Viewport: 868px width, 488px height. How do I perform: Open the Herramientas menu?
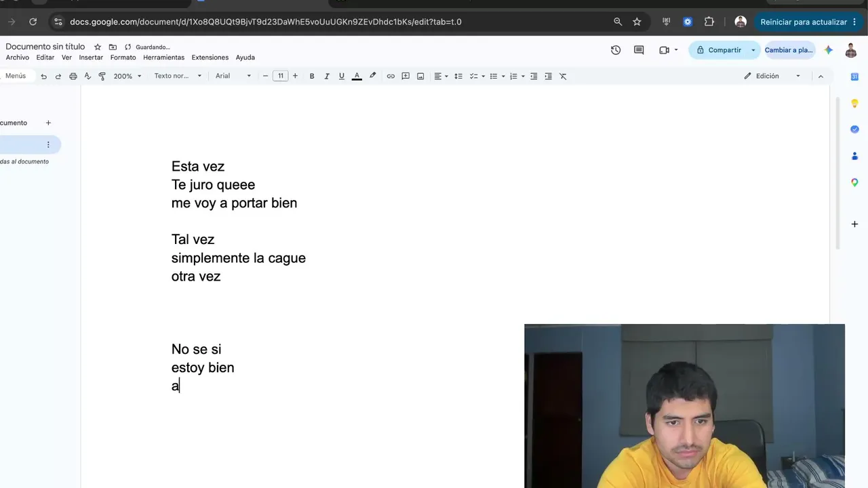coord(163,58)
